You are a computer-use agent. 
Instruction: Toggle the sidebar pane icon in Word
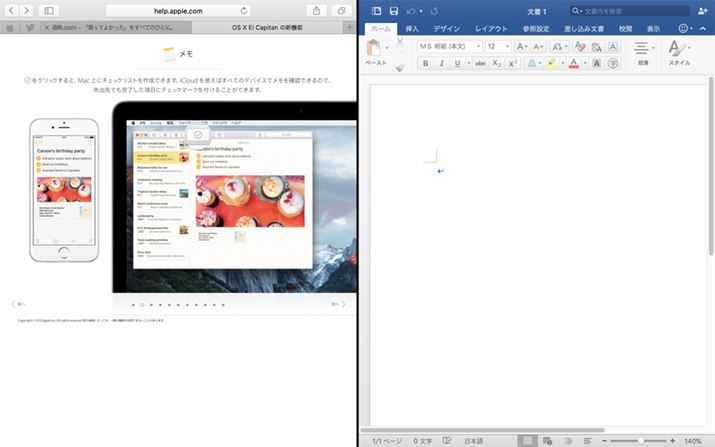click(x=376, y=11)
